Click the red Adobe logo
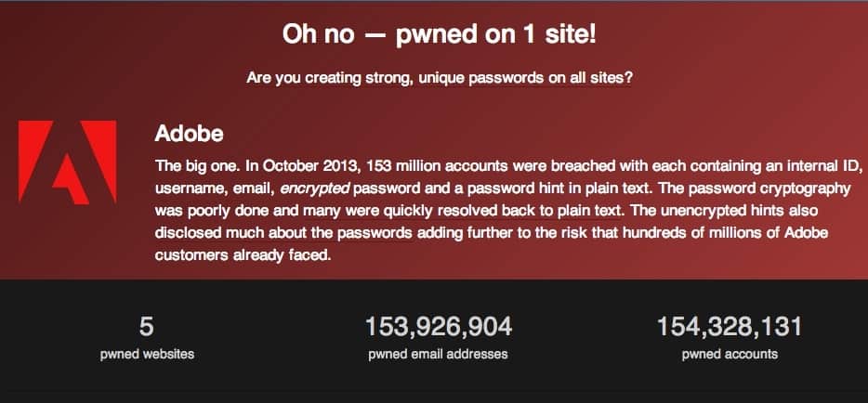The image size is (868, 403). pos(68,162)
